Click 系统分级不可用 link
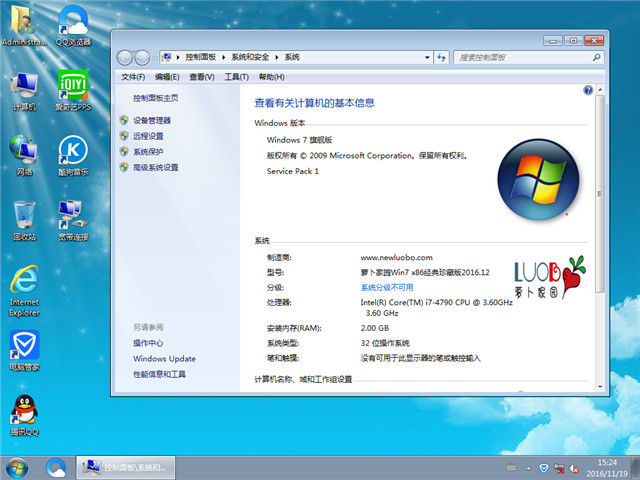640x480 pixels. 387,287
